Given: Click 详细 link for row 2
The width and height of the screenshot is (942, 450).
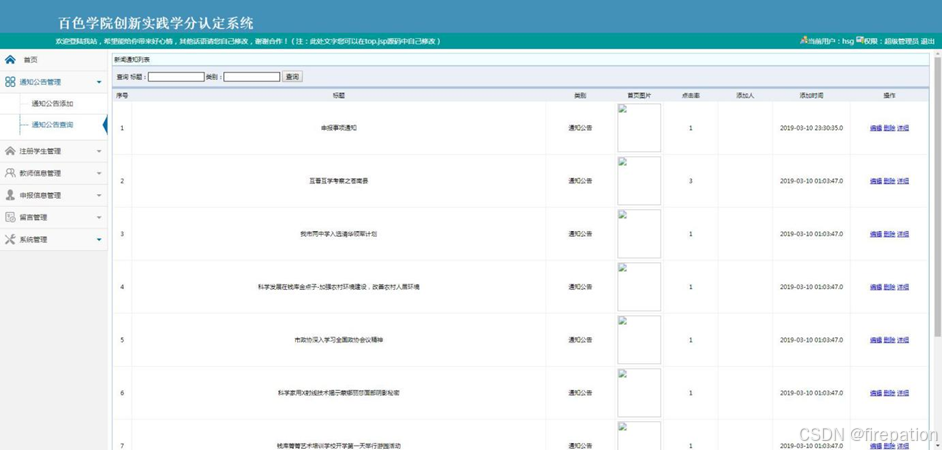Looking at the screenshot, I should (x=903, y=181).
